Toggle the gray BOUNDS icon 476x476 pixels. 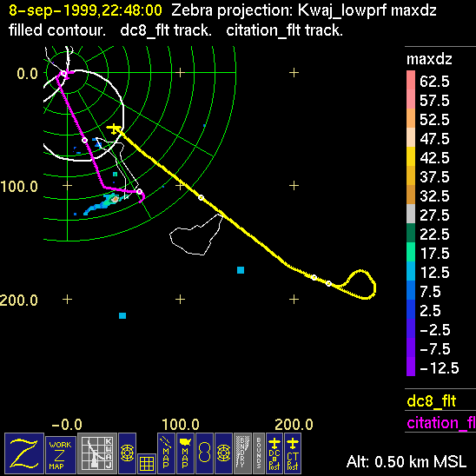pyautogui.click(x=259, y=453)
